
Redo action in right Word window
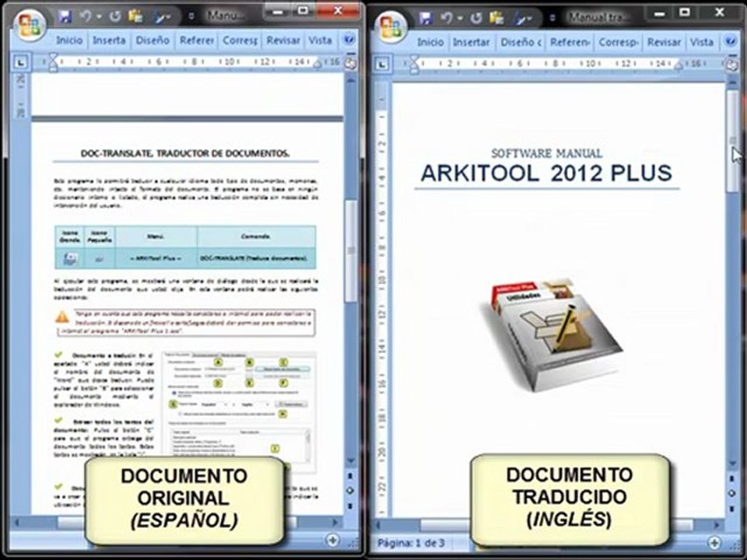click(475, 18)
